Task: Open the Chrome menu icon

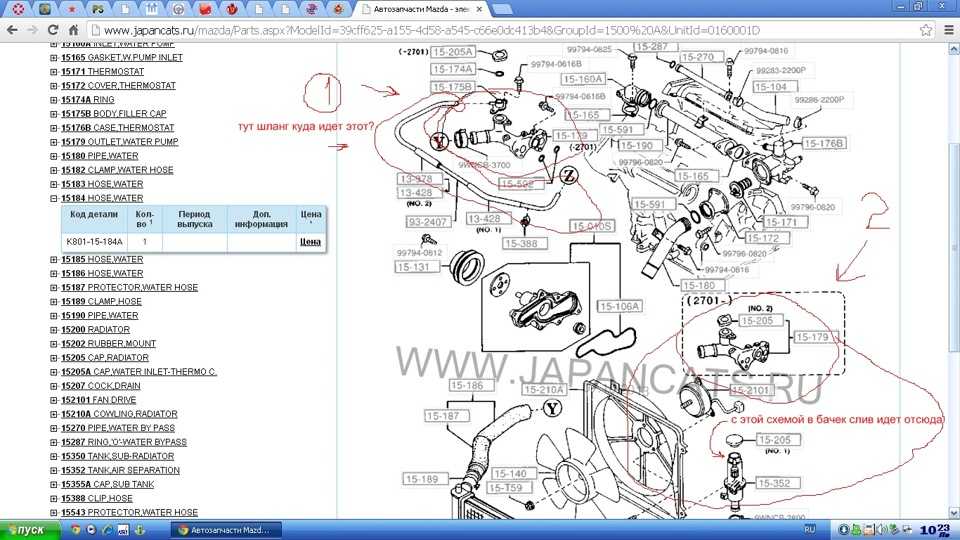Action: tap(949, 29)
